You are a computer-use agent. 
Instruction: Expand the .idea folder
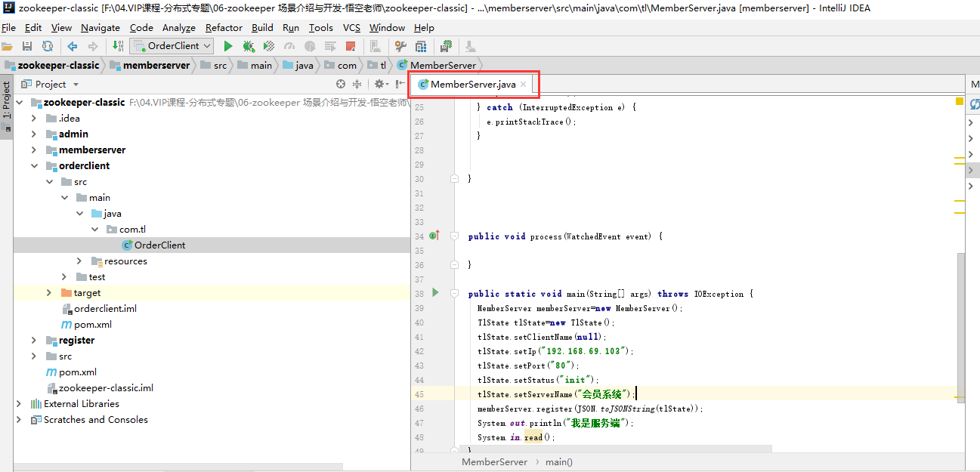click(33, 119)
